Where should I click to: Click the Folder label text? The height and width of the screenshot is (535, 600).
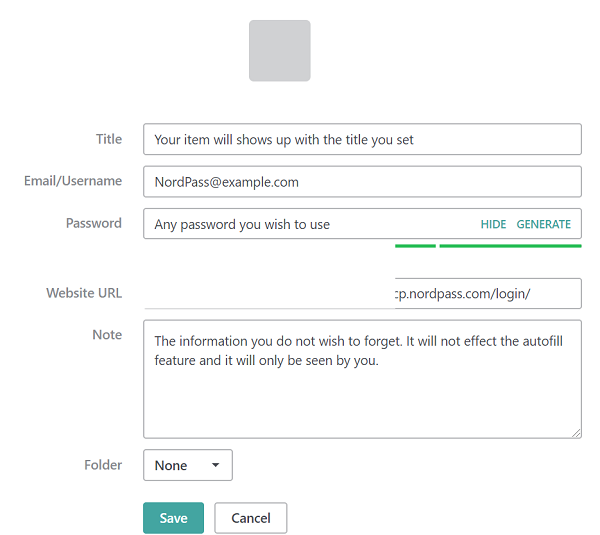tap(103, 465)
